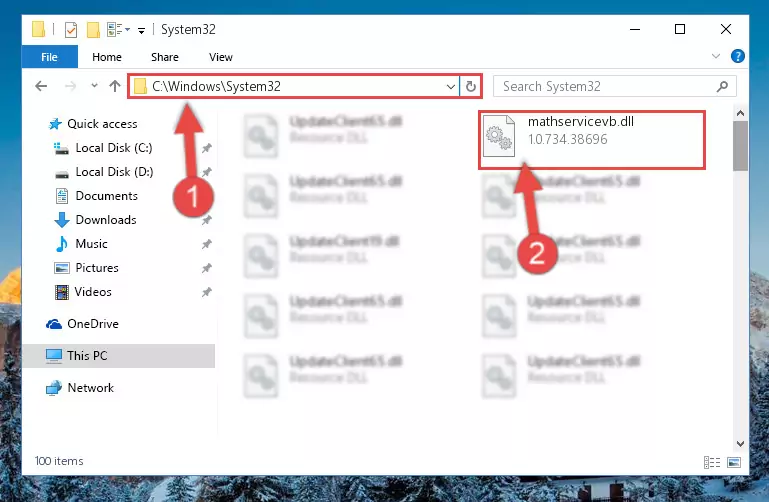Click the mathservicevb.dll file name

tap(581, 122)
